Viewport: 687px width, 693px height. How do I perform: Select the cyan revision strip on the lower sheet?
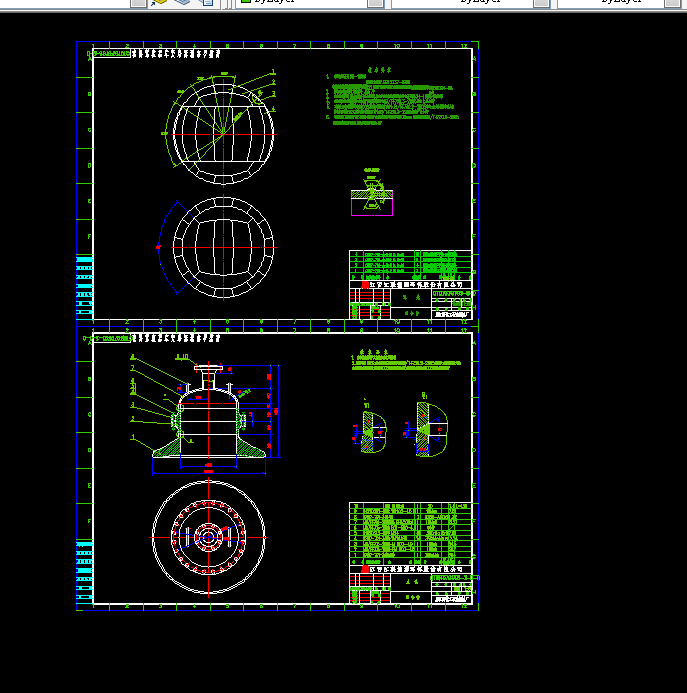pyautogui.click(x=84, y=572)
